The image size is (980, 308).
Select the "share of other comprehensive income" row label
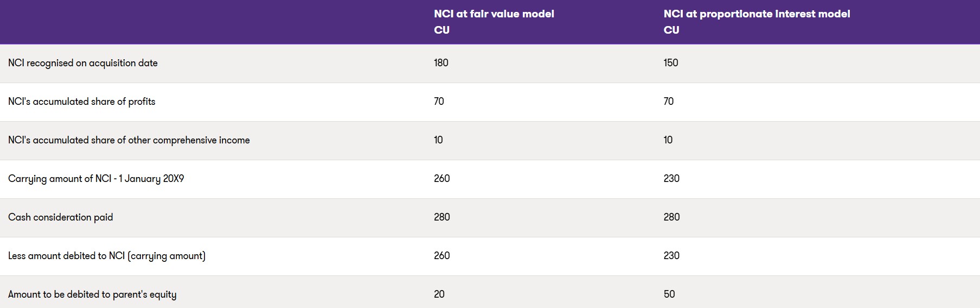point(129,140)
